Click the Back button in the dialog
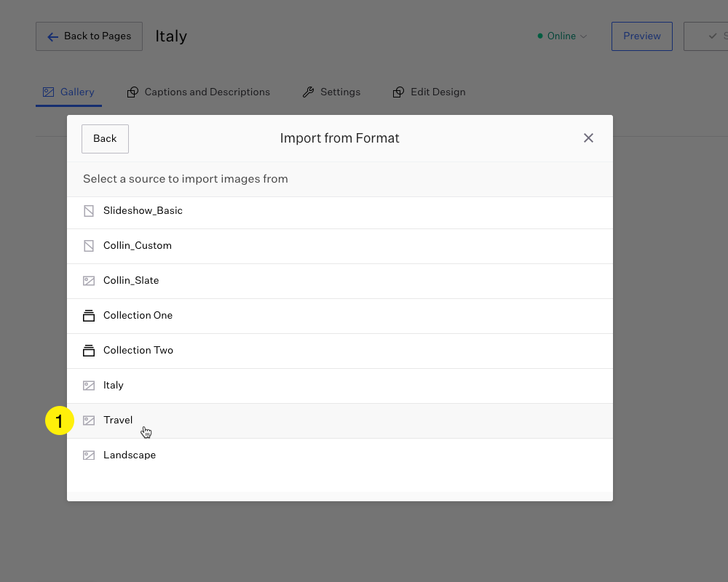 click(x=105, y=138)
